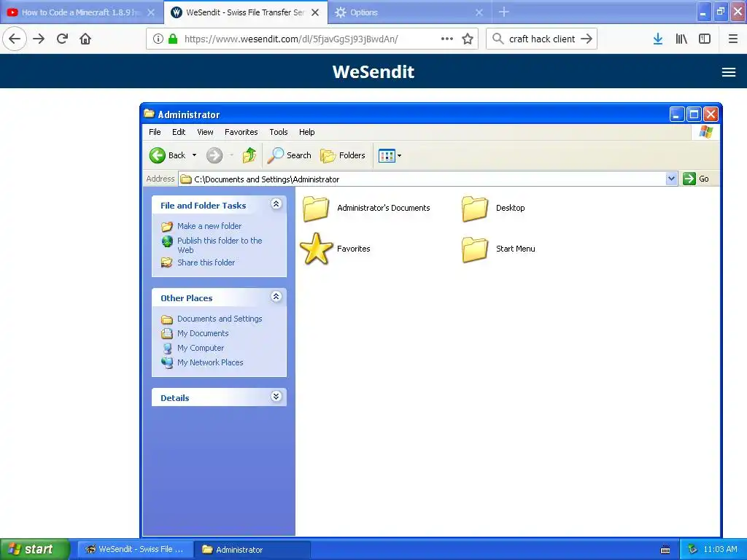The image size is (747, 560).
Task: Collapse the Other Places panel
Action: [x=276, y=297]
